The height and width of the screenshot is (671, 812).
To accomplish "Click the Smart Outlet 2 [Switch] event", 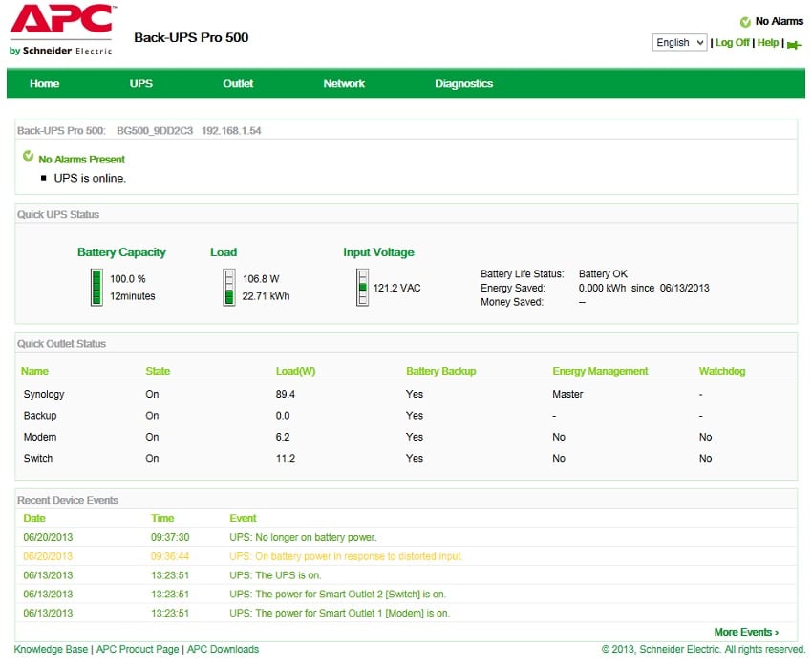I will tap(337, 595).
